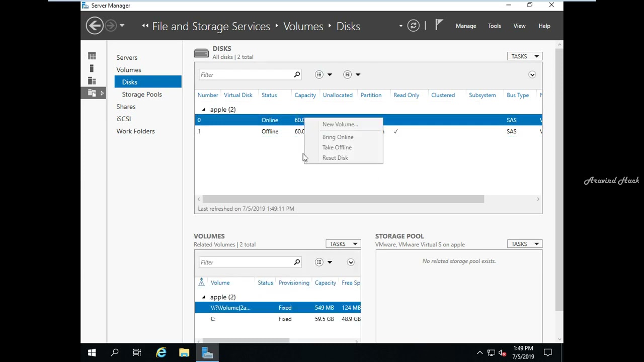Choose Bring Online in context menu

338,137
